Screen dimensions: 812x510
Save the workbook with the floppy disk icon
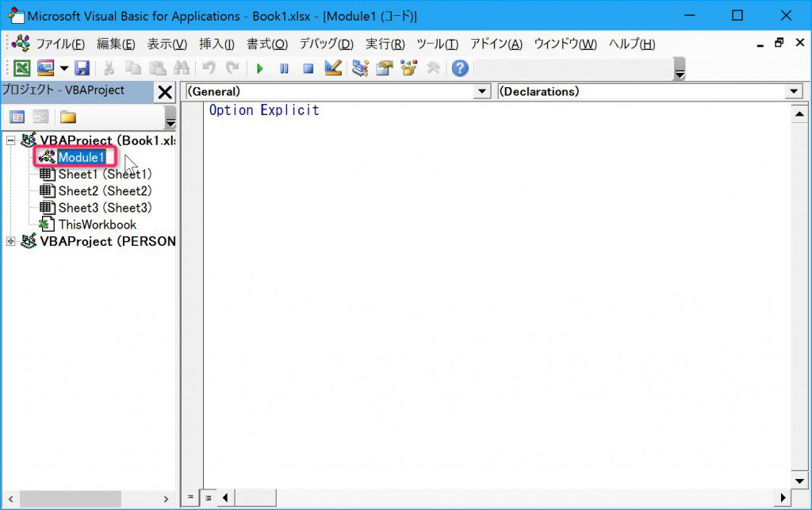(x=82, y=68)
